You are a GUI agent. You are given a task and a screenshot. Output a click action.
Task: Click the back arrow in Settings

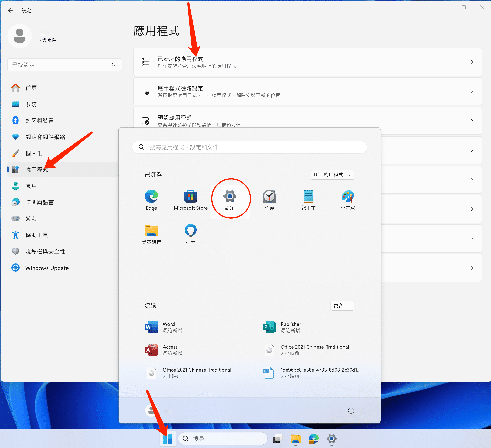coord(10,10)
